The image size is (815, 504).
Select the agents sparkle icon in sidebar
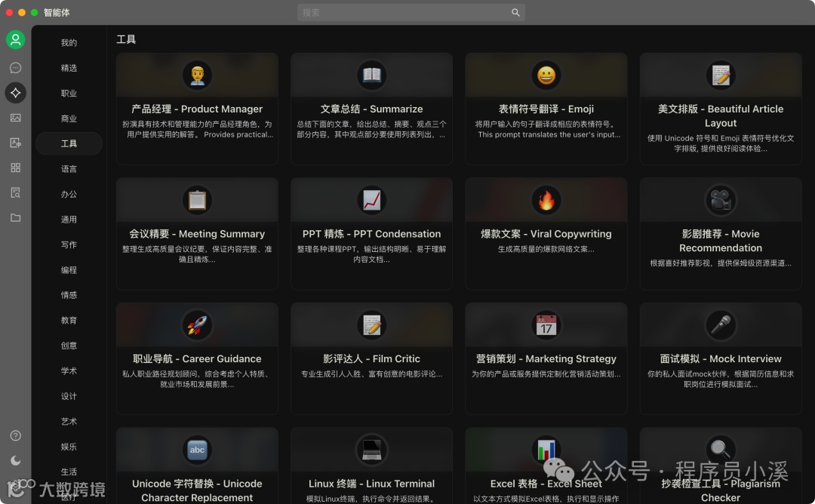coord(16,93)
